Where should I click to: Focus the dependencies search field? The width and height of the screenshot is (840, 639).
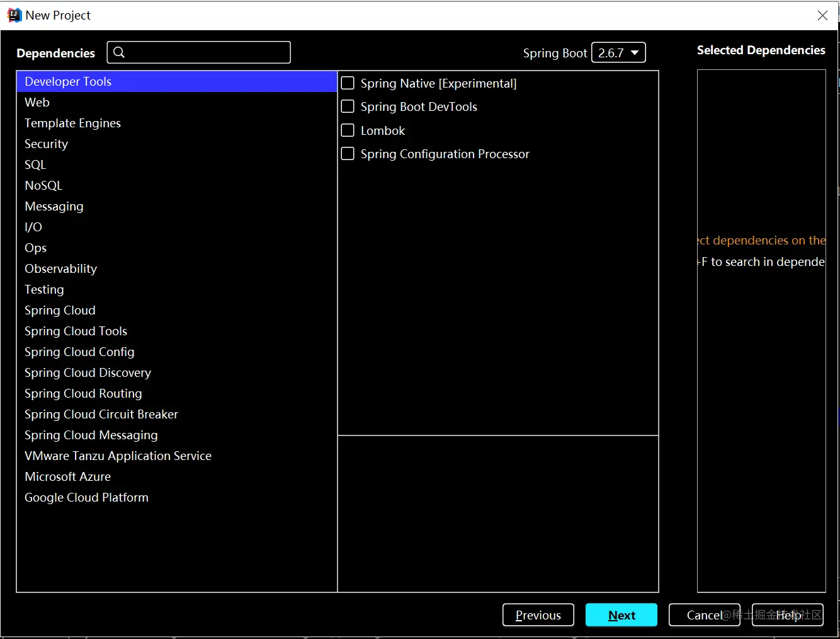(x=199, y=52)
